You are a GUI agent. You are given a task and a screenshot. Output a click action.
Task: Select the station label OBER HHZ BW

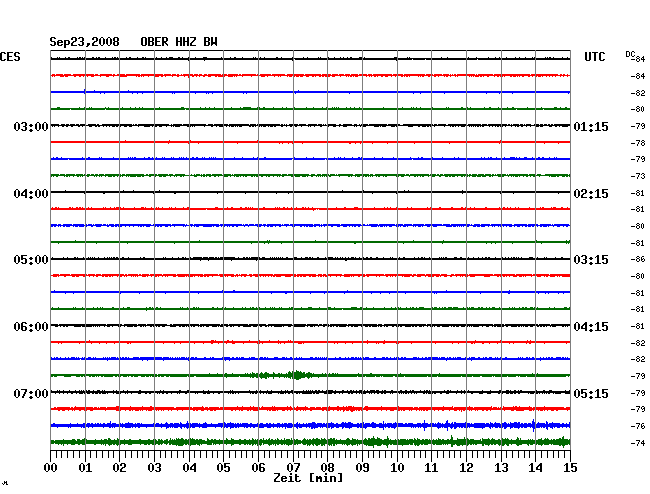click(179, 42)
